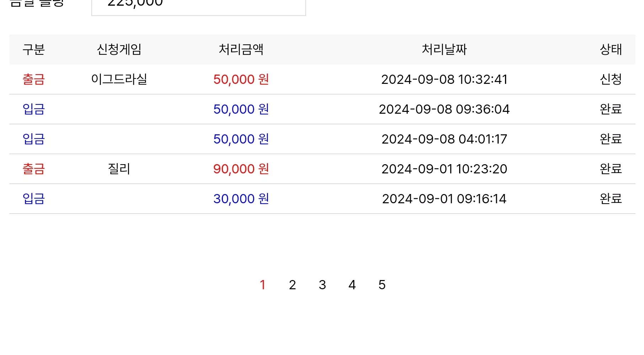
Task: Go to page 4 of history
Action: pos(352,285)
